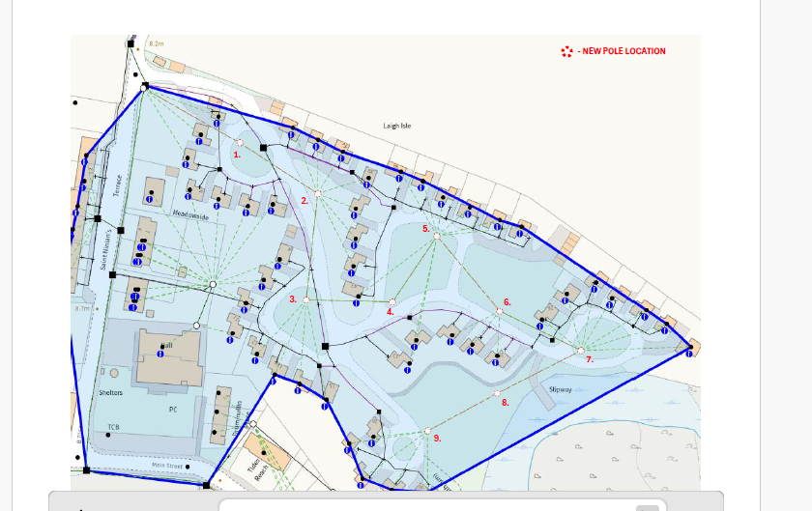
Task: Click new pole marker 5 on map
Action: pos(437,236)
